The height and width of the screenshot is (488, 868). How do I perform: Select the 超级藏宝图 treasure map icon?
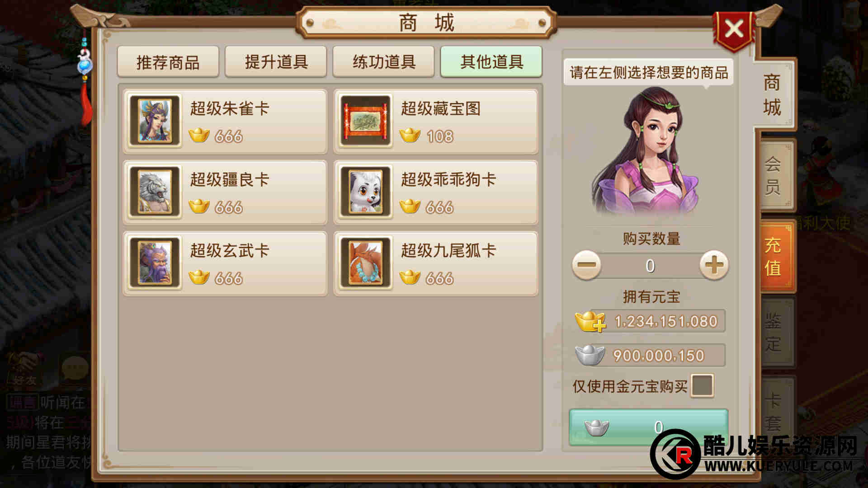(x=365, y=121)
